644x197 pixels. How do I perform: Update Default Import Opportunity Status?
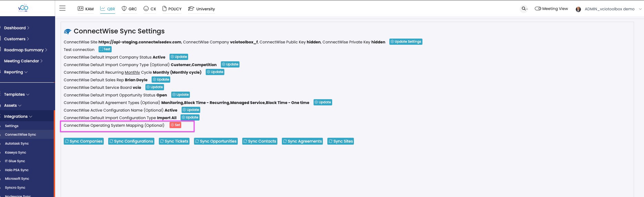pyautogui.click(x=181, y=95)
